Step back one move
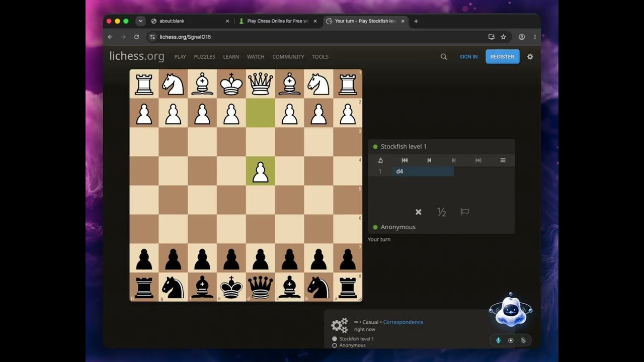Viewport: 644px width, 362px height. point(429,160)
